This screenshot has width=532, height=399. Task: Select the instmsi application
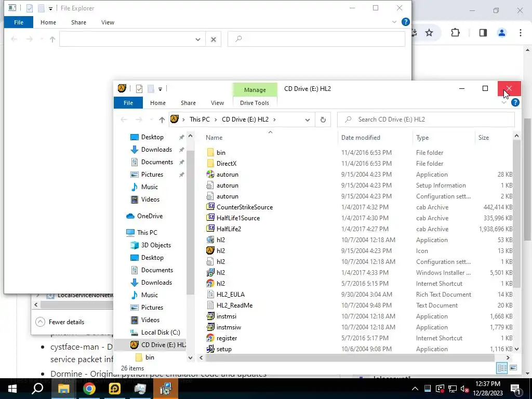(227, 316)
